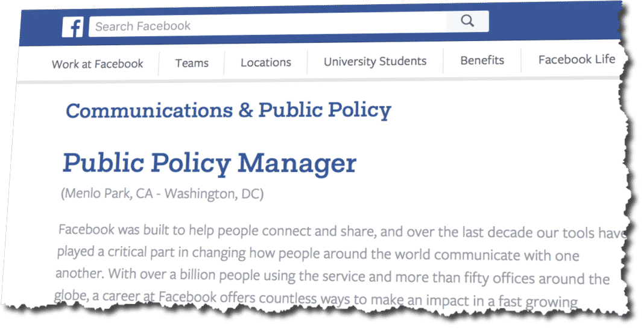Go to the Teams navigation item
Viewport: 644px width, 330px height.
coord(192,63)
